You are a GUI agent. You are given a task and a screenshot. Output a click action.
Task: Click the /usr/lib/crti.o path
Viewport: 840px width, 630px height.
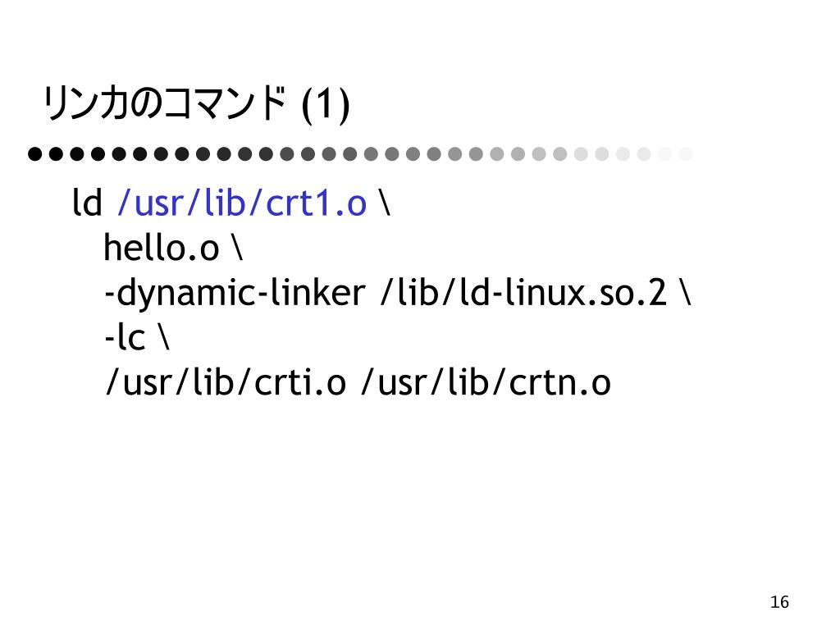coord(226,382)
